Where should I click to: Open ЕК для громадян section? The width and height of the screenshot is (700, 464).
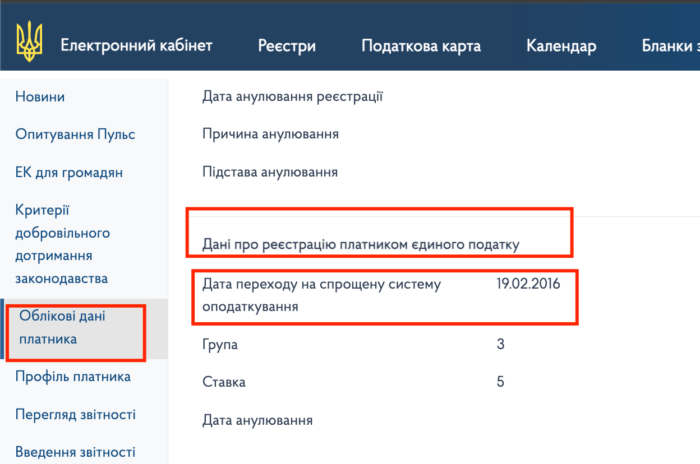point(69,172)
